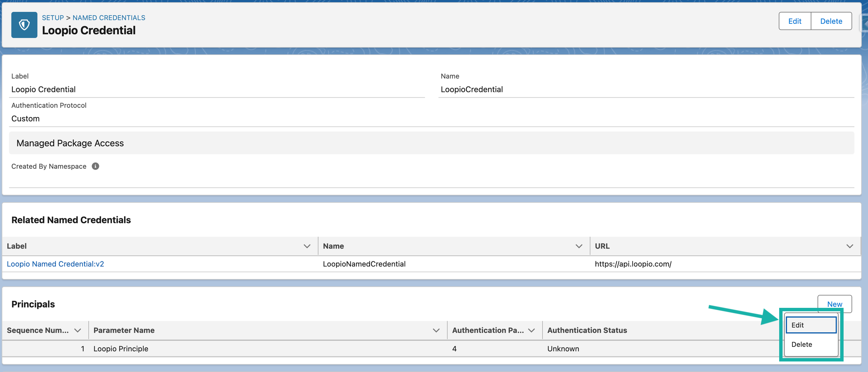This screenshot has height=372, width=868.
Task: Click New button in Principals section
Action: point(835,304)
